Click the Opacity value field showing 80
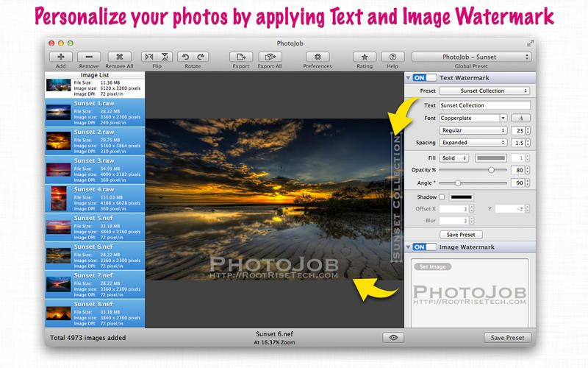 tap(518, 170)
